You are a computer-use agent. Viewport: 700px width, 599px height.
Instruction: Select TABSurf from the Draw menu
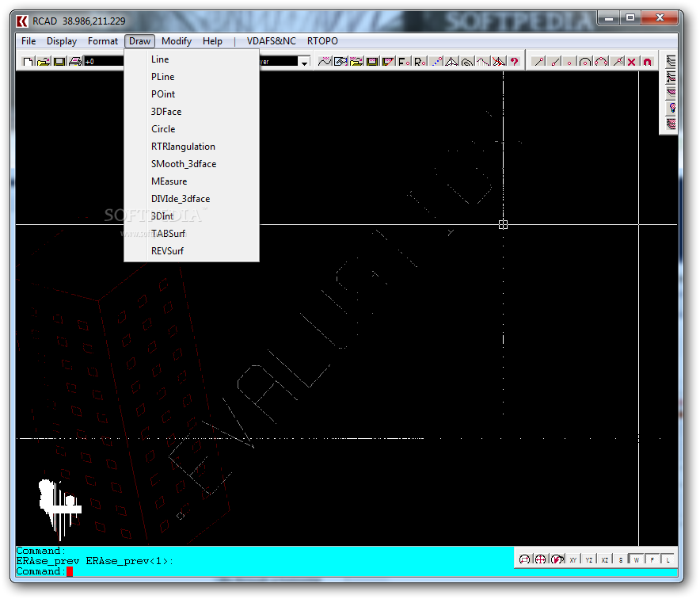[x=192, y=234]
